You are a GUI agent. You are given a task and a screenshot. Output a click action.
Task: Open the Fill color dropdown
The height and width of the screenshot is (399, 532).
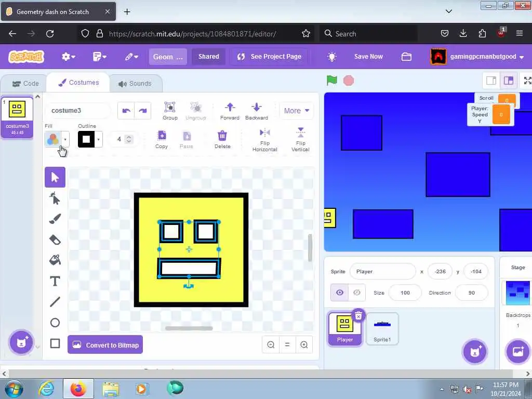click(x=65, y=139)
